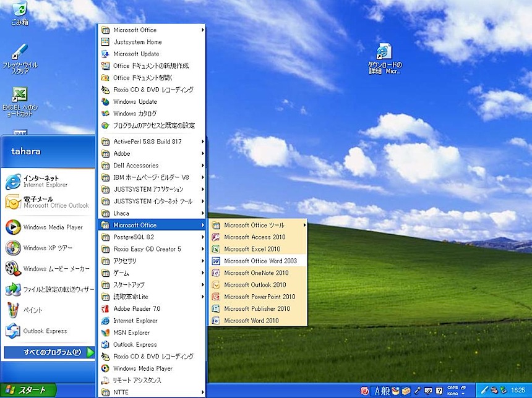Viewport: 532px width, 398px height.
Task: Open 電子メール Microsoft Office Outlook
Action: pyautogui.click(x=48, y=202)
